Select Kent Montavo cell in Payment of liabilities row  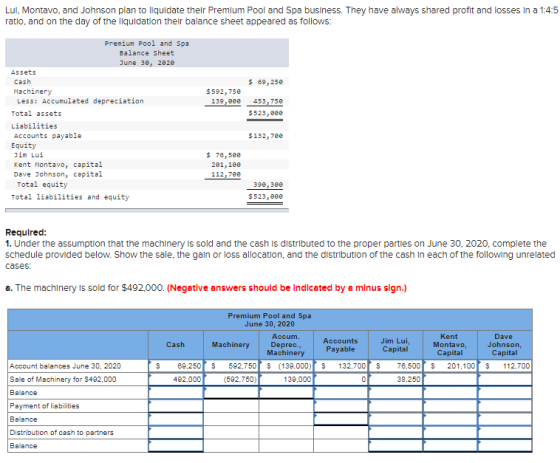[x=450, y=406]
